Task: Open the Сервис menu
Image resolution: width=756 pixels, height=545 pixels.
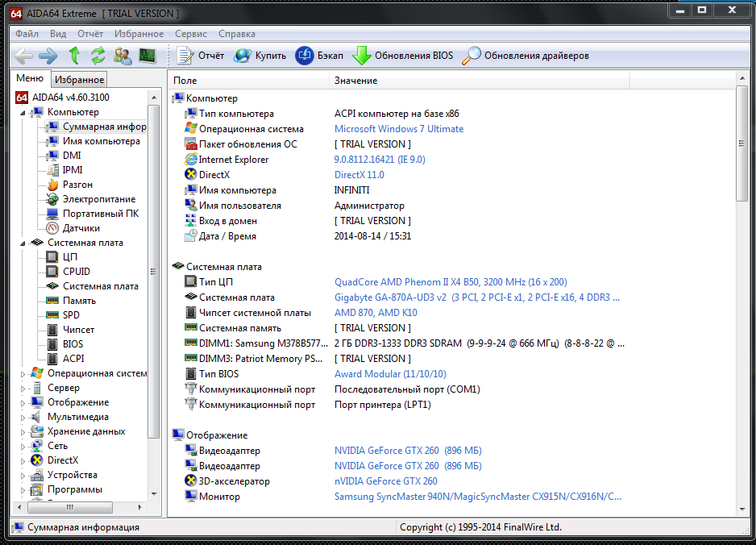Action: tap(191, 34)
